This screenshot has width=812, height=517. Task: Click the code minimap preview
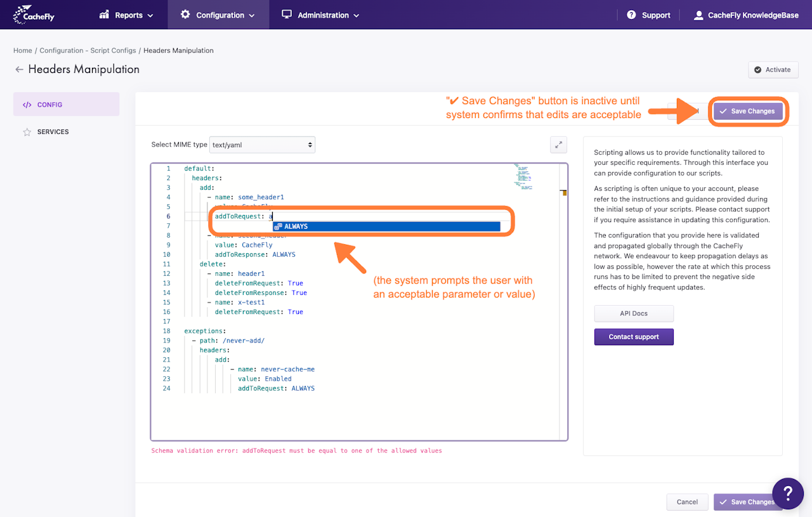click(x=525, y=176)
